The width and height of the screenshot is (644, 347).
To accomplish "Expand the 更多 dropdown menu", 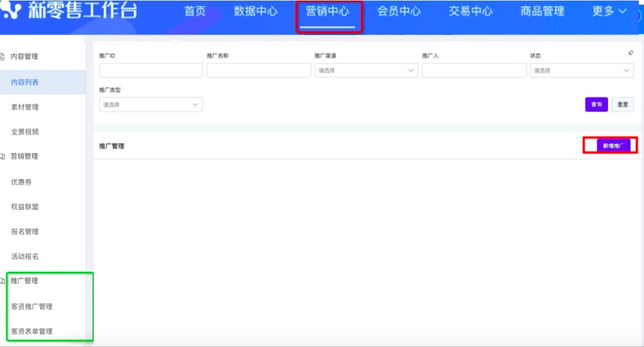I will (609, 11).
